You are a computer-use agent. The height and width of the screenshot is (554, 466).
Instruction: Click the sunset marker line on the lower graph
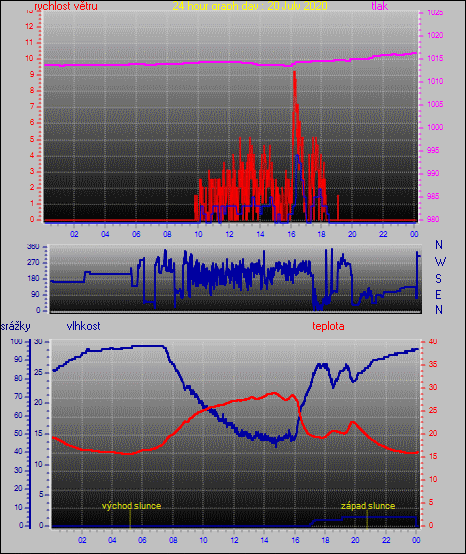[367, 518]
